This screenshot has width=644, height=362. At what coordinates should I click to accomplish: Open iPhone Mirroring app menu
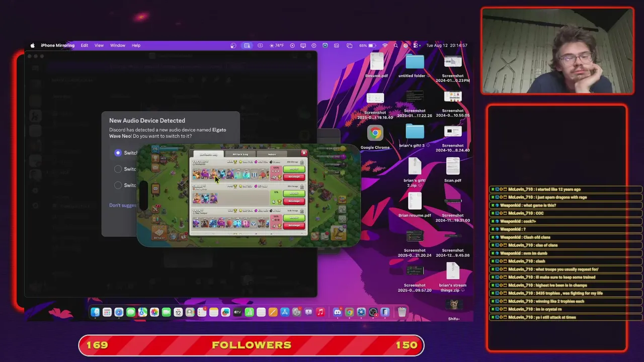[57, 45]
